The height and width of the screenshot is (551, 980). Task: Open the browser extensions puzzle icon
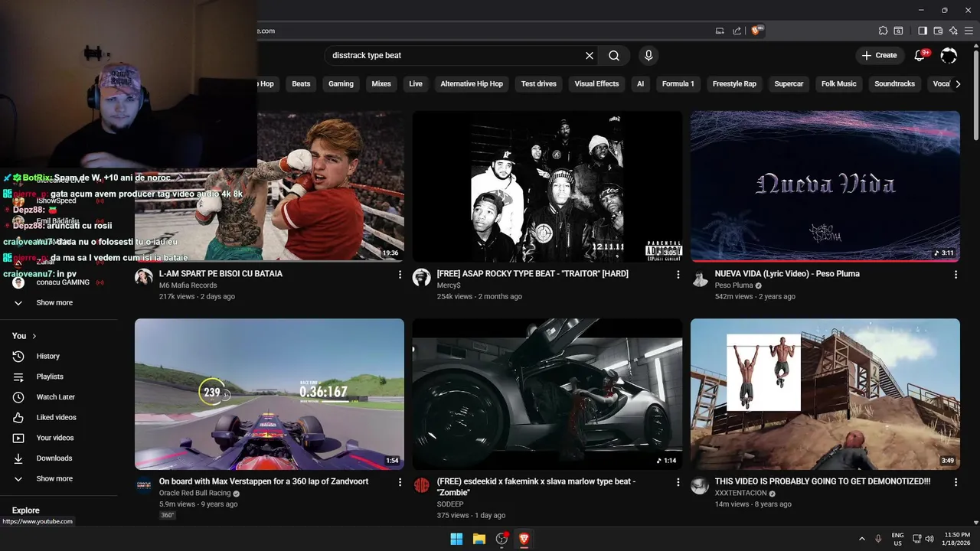(884, 31)
